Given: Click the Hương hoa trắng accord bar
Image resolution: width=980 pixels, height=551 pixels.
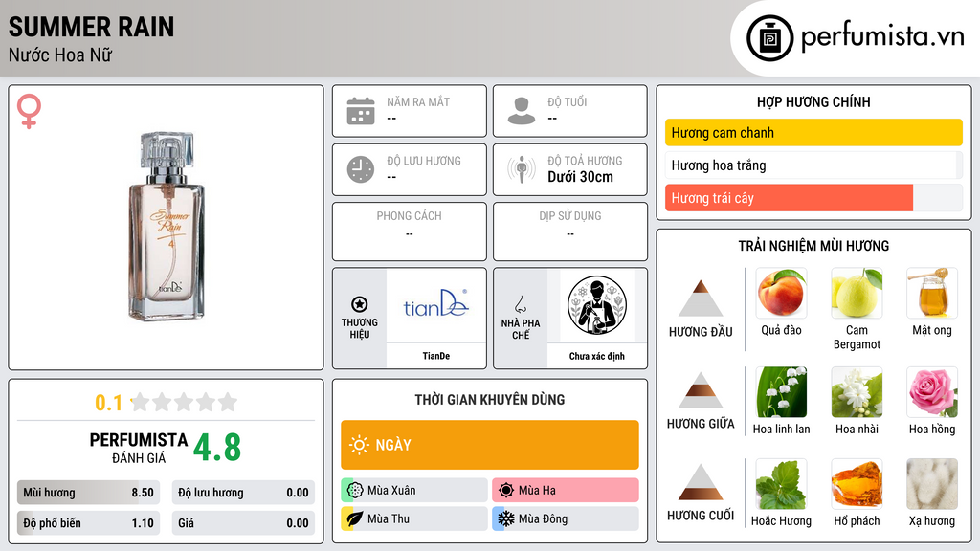Looking at the screenshot, I should [813, 165].
